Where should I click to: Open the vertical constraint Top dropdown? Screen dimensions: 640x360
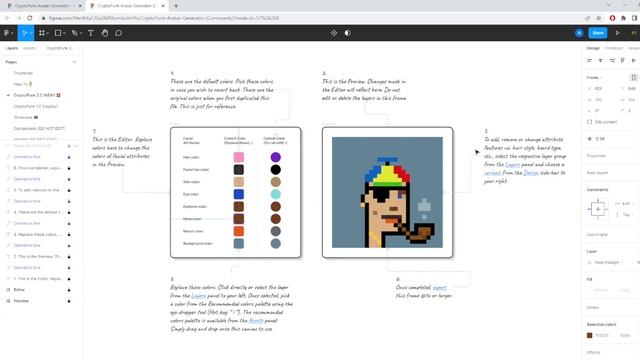(x=625, y=214)
